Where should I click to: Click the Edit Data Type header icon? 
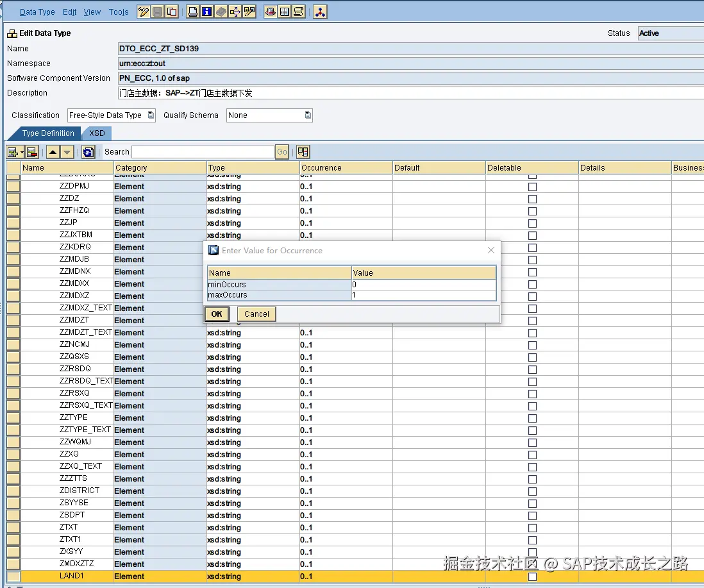tap(12, 33)
